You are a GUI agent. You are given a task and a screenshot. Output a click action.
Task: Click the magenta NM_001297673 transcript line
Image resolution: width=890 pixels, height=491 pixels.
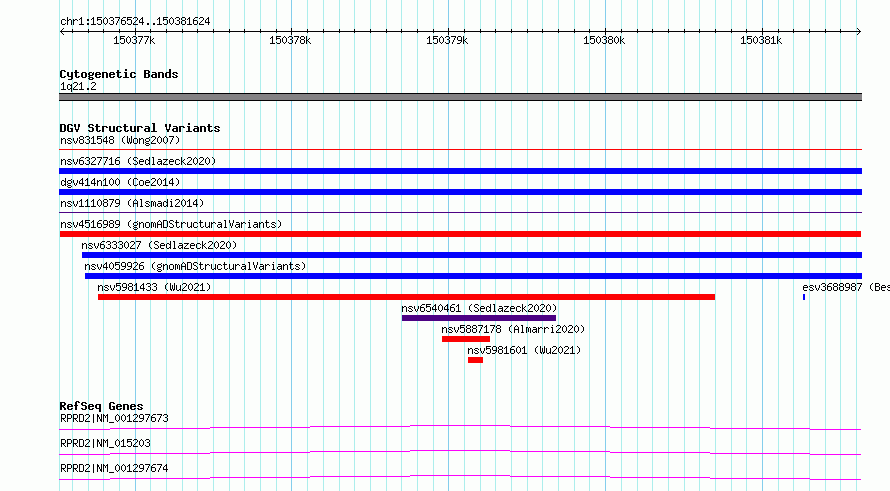[460, 427]
